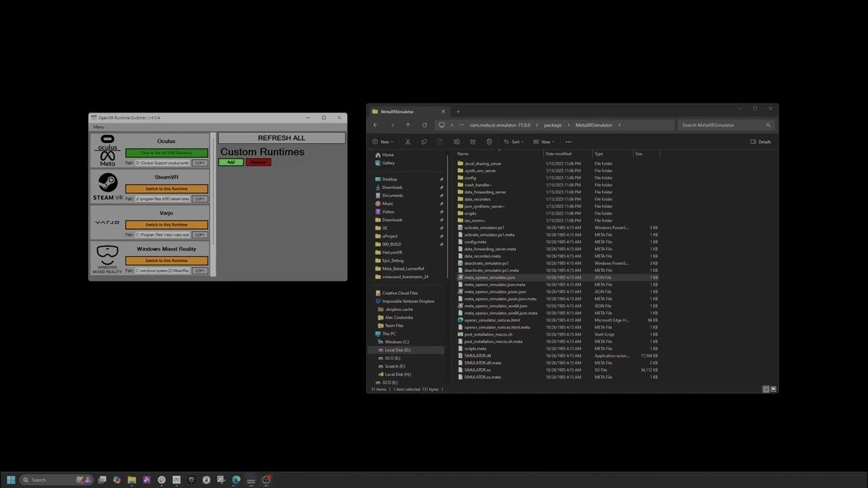
Task: Open the Creative Cloud Files sidebar item
Action: click(x=399, y=293)
